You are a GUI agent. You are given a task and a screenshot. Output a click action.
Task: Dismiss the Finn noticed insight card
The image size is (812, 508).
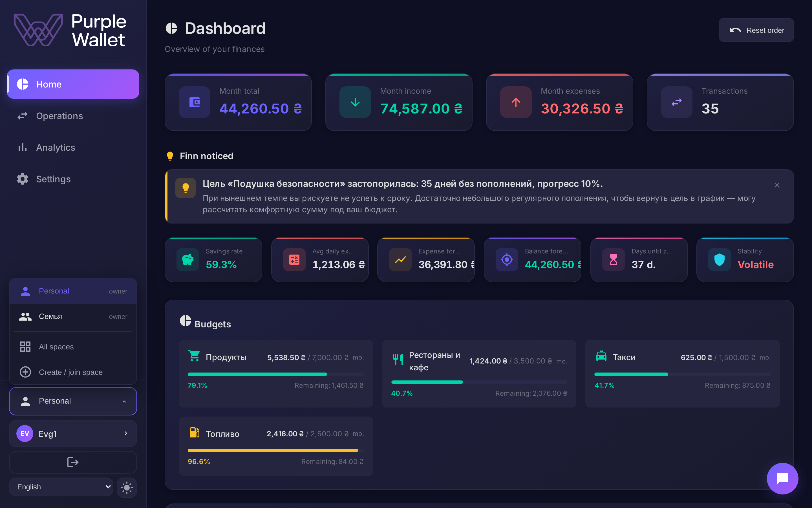777,185
